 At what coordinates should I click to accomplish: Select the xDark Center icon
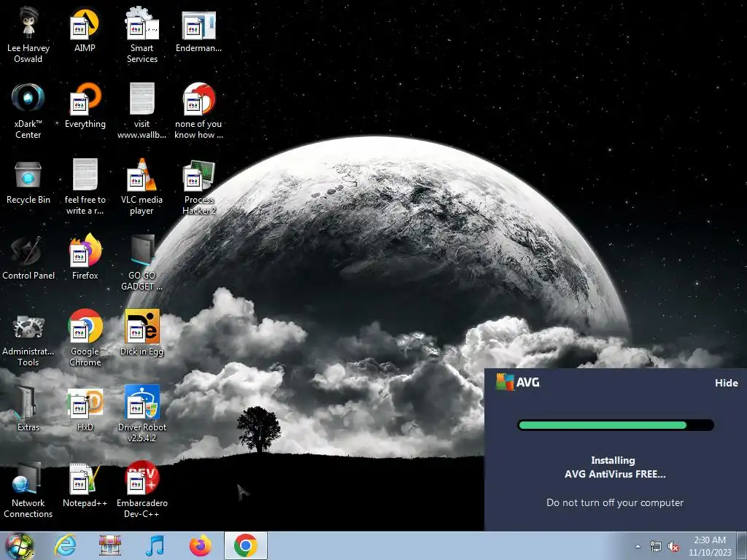point(28,111)
